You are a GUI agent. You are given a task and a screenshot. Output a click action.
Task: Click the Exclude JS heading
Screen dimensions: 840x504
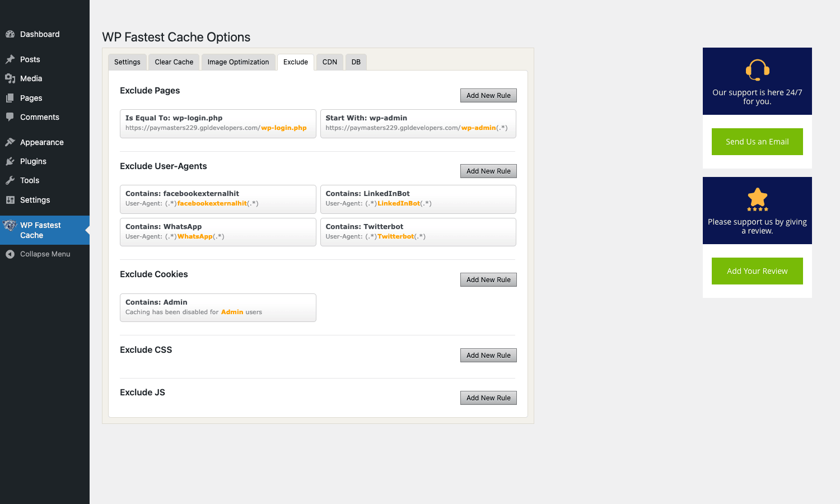143,393
